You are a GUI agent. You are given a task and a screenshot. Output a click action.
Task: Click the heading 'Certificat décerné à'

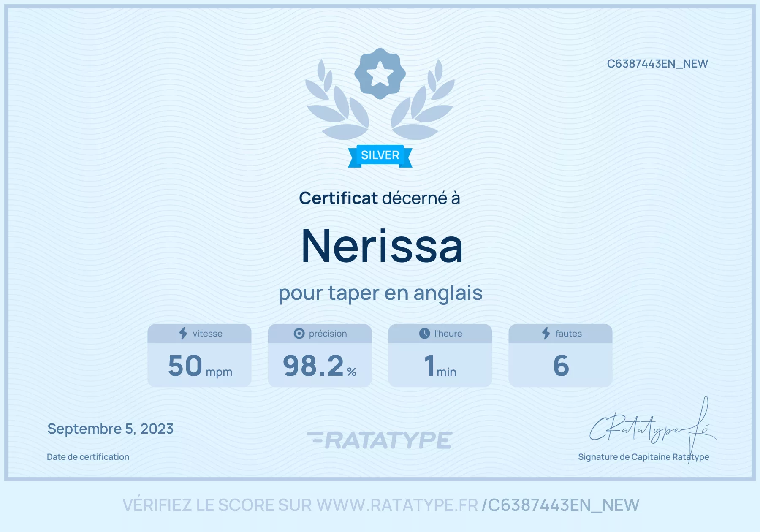click(x=380, y=198)
